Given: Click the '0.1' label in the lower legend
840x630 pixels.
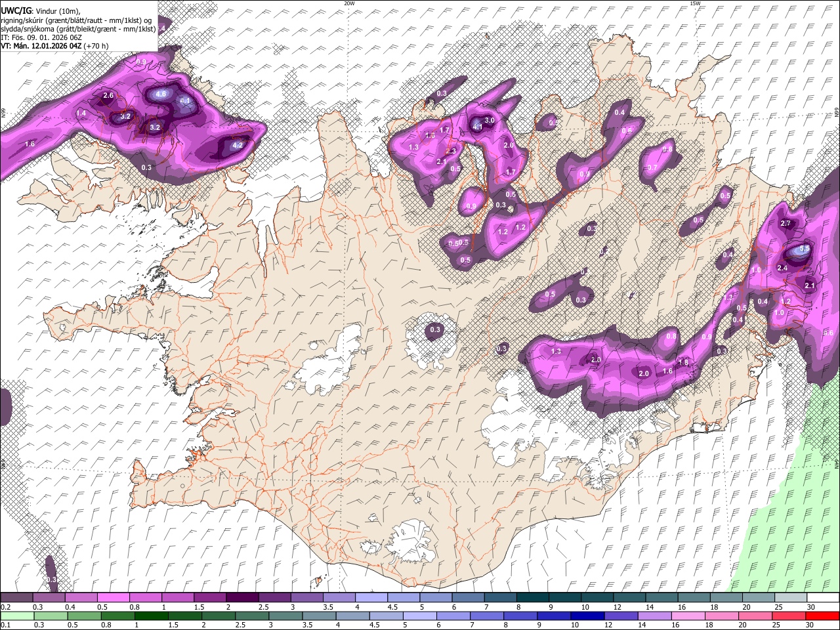Looking at the screenshot, I should coord(6,625).
